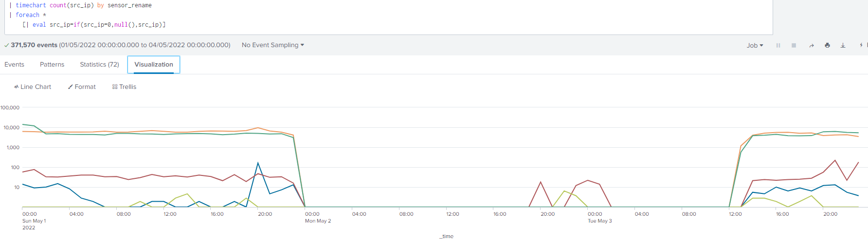
Task: Open the Trellis layout settings
Action: coord(124,86)
